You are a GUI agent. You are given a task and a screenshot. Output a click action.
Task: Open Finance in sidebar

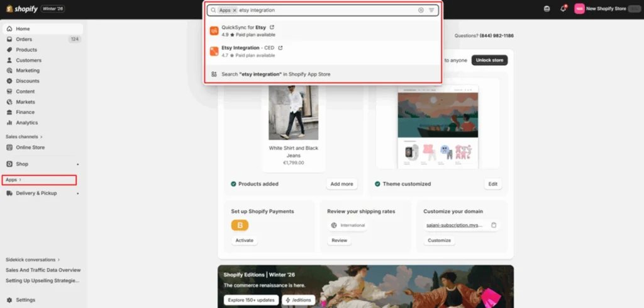43,112
